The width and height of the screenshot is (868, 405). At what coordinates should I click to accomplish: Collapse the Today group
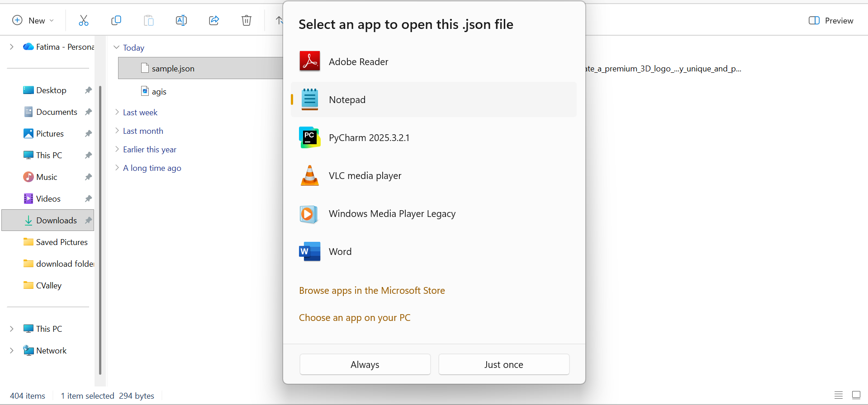coord(116,47)
